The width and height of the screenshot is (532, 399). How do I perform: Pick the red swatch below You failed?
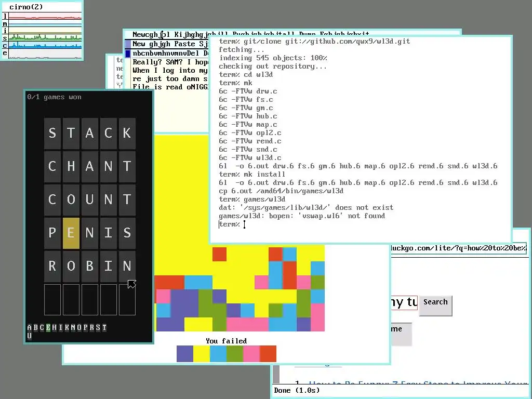click(268, 354)
